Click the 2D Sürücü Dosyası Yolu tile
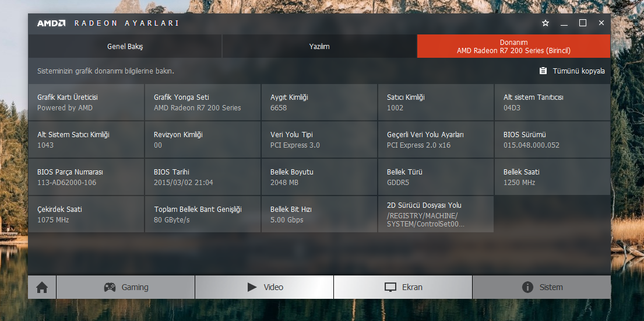The image size is (644, 321). tap(436, 214)
